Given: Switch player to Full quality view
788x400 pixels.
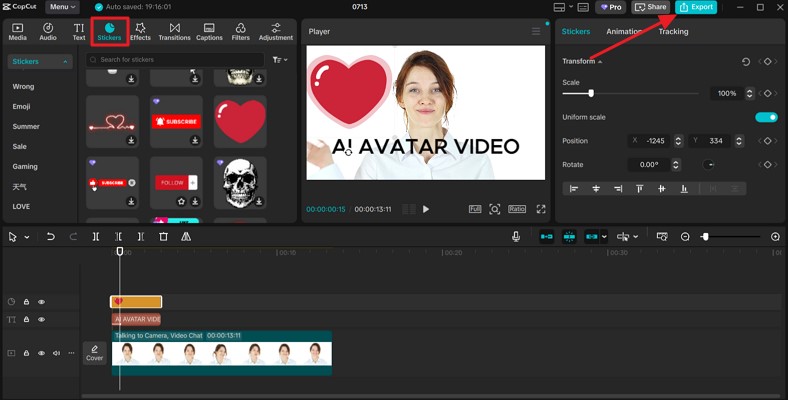Looking at the screenshot, I should click(x=475, y=209).
